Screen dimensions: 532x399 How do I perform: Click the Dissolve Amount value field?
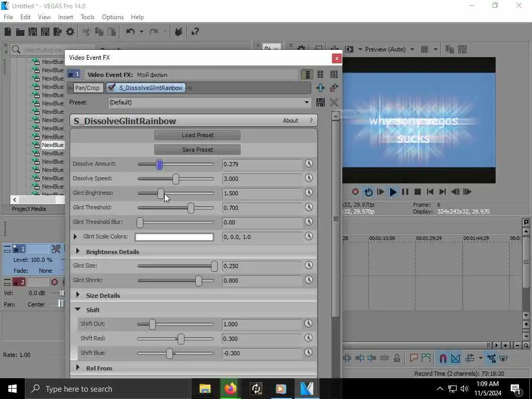pos(262,164)
